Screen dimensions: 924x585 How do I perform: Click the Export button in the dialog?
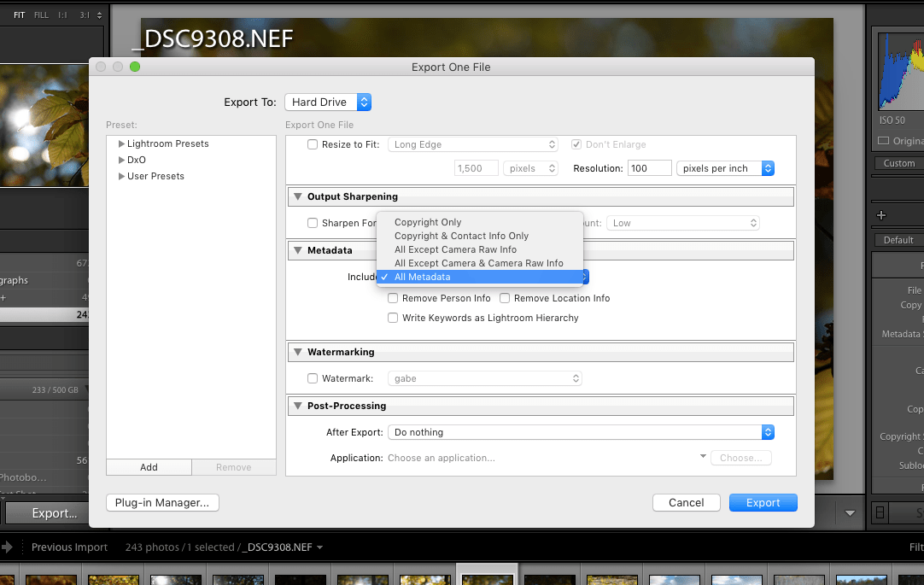[x=763, y=502]
